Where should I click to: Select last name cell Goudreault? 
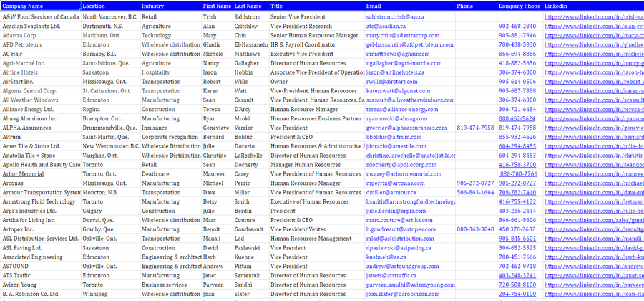[x=251, y=229]
